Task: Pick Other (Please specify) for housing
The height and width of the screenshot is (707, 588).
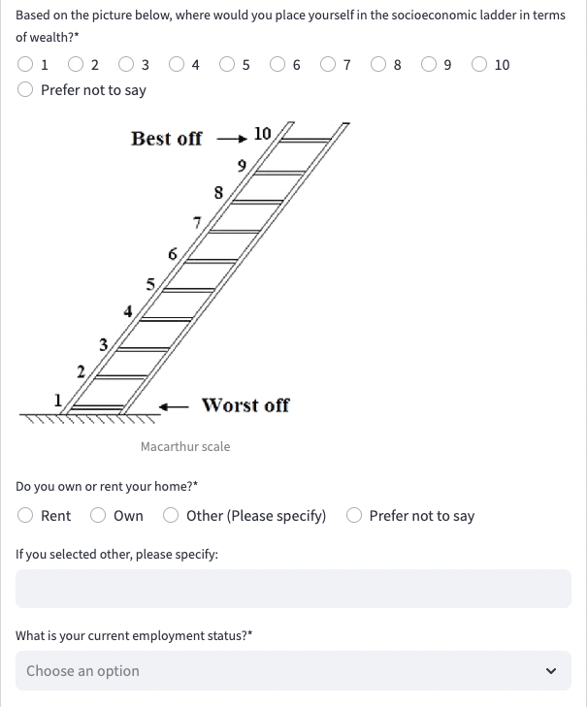Action: tap(172, 516)
